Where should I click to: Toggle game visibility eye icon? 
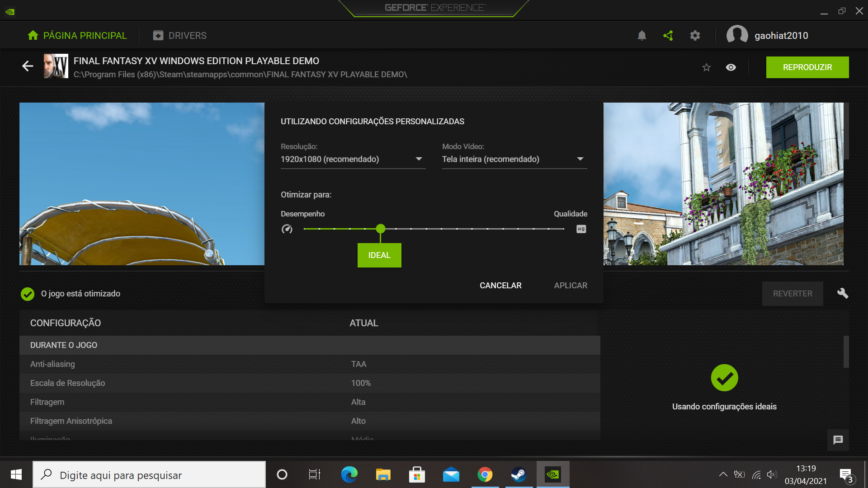(731, 67)
